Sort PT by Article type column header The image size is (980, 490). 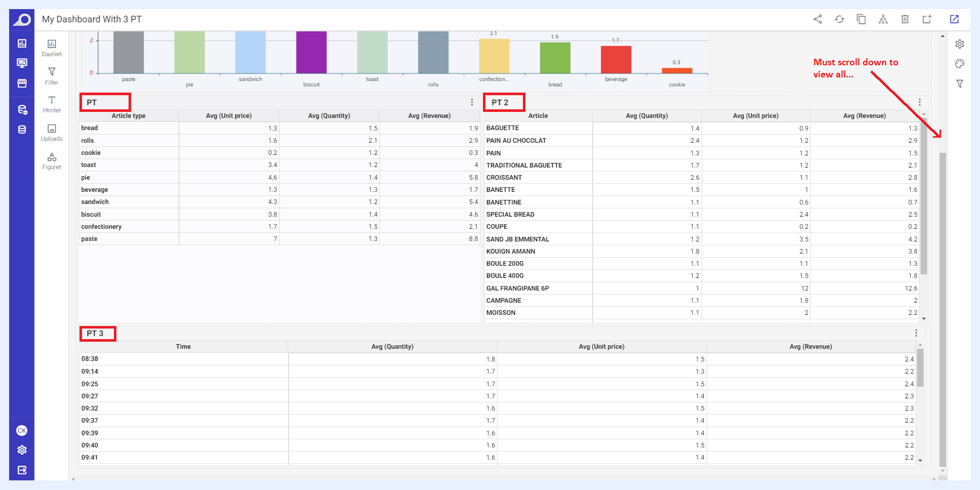(129, 116)
